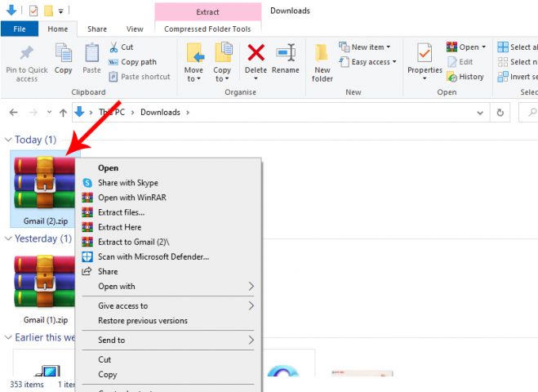
Task: Create a New folder
Action: [322, 63]
